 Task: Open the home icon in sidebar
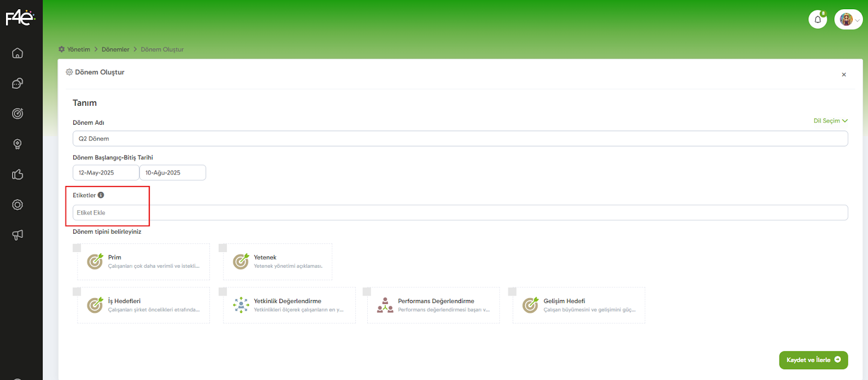[17, 53]
